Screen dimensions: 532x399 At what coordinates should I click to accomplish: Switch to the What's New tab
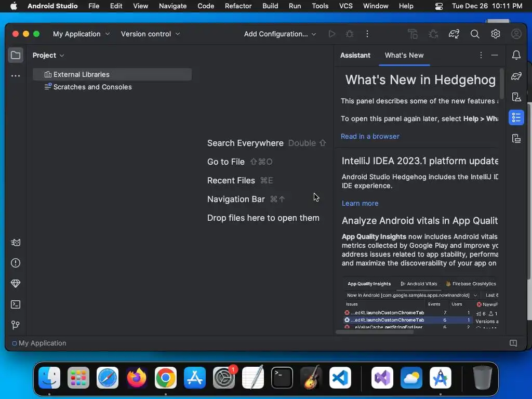(x=404, y=55)
